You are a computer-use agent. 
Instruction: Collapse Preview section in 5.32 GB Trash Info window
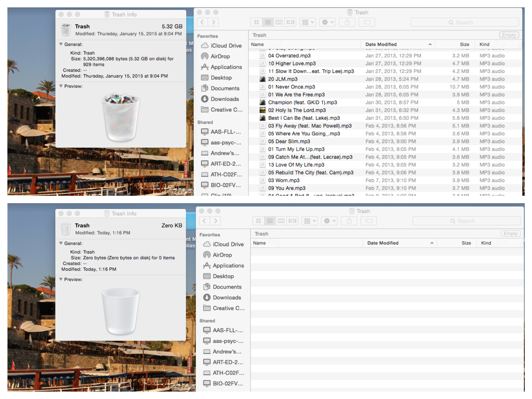coord(61,86)
